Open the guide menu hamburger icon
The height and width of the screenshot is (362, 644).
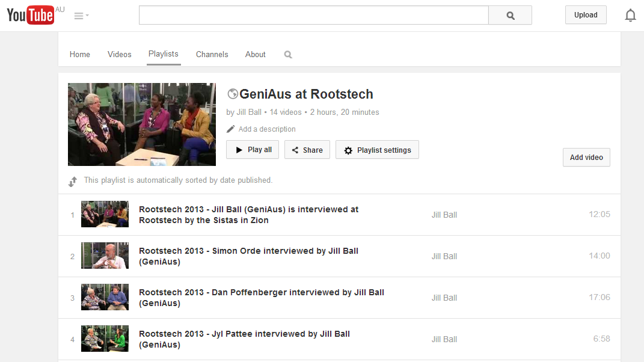pos(81,16)
